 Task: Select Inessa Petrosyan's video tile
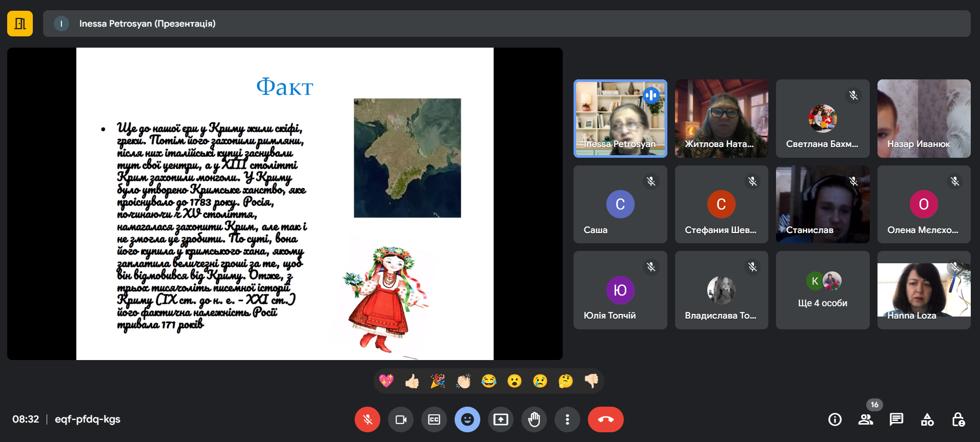pos(620,118)
